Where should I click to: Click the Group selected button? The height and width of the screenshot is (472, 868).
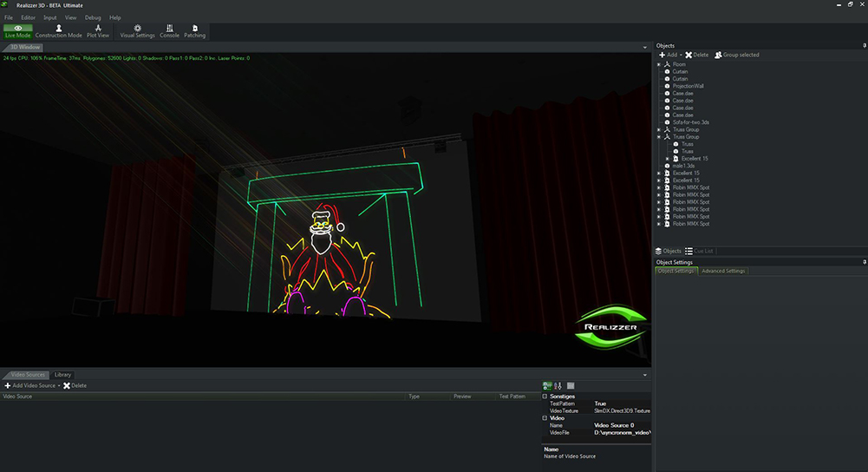(737, 55)
